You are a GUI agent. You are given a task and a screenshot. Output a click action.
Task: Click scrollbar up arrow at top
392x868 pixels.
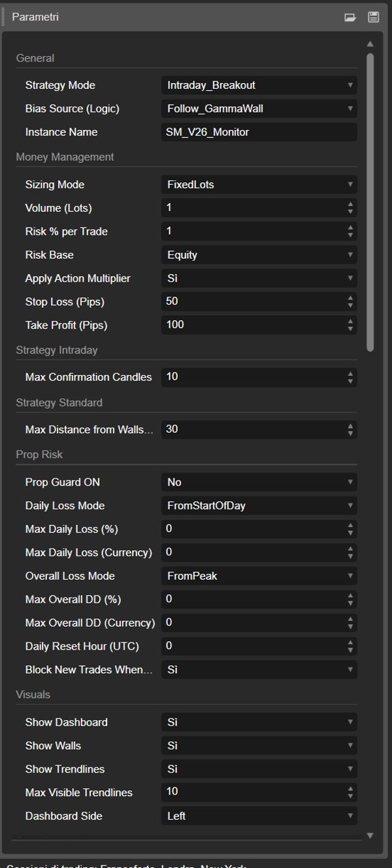tap(370, 44)
